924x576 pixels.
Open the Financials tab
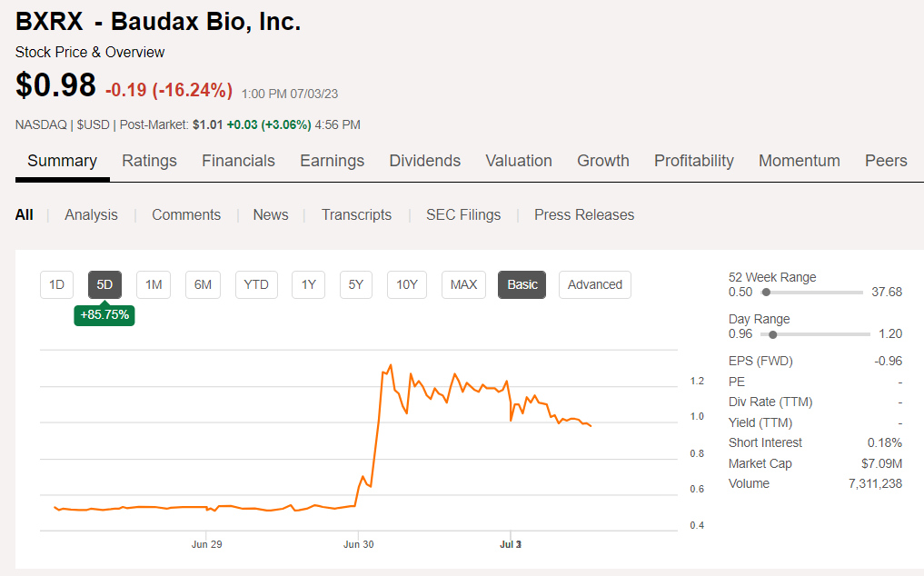click(x=238, y=161)
